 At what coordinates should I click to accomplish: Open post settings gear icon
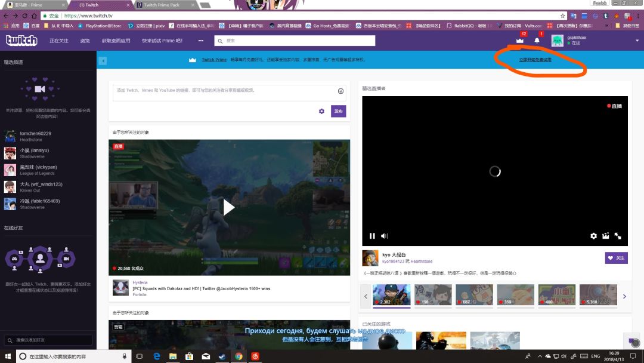(321, 111)
